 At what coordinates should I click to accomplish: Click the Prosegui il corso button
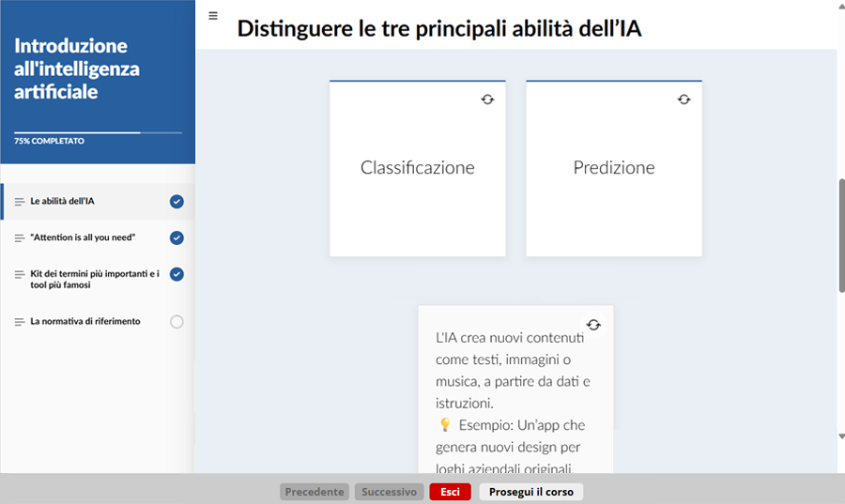click(531, 492)
